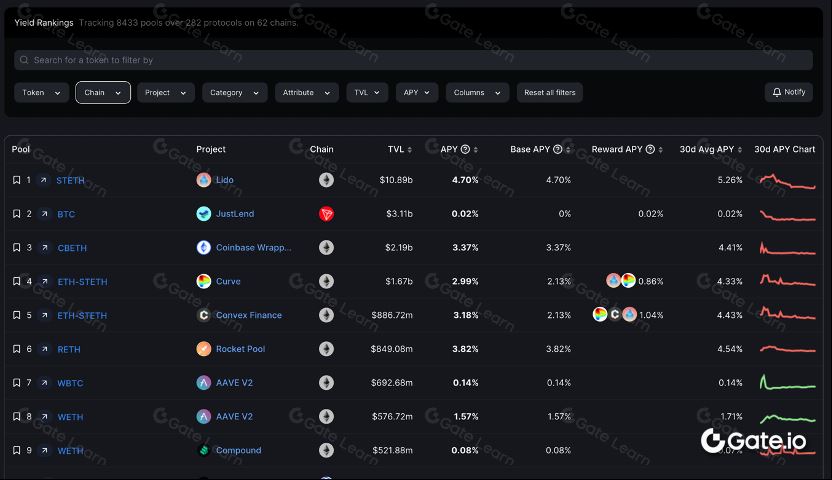832x480 pixels.
Task: Click the Base APY help icon
Action: pos(558,150)
